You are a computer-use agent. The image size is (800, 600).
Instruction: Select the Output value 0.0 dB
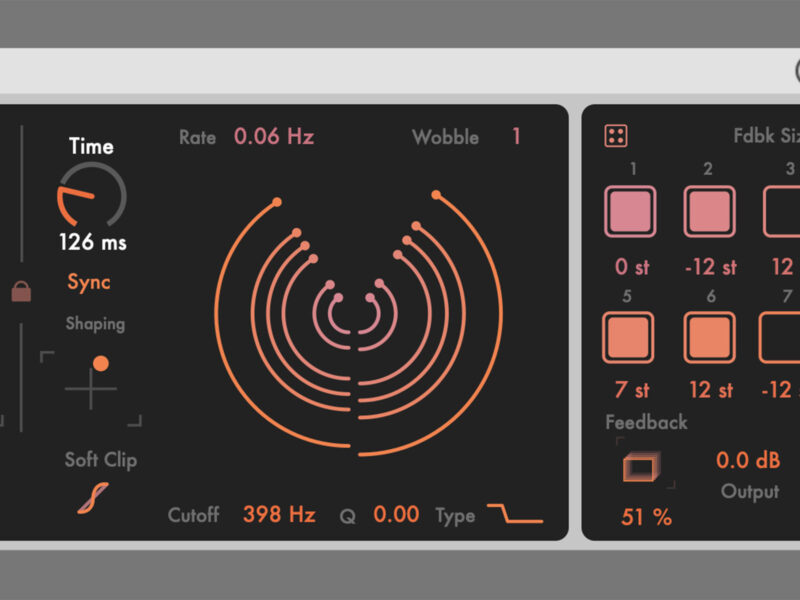[748, 460]
